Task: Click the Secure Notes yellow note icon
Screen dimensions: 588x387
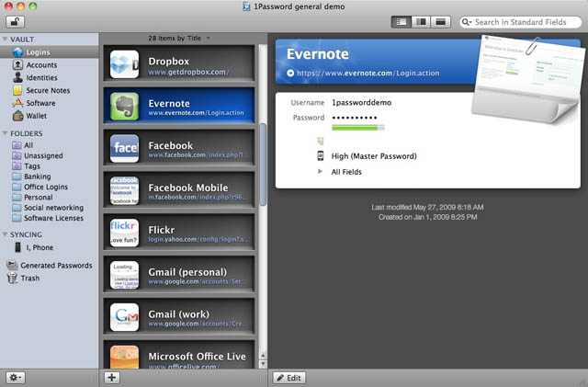Action: pos(17,90)
